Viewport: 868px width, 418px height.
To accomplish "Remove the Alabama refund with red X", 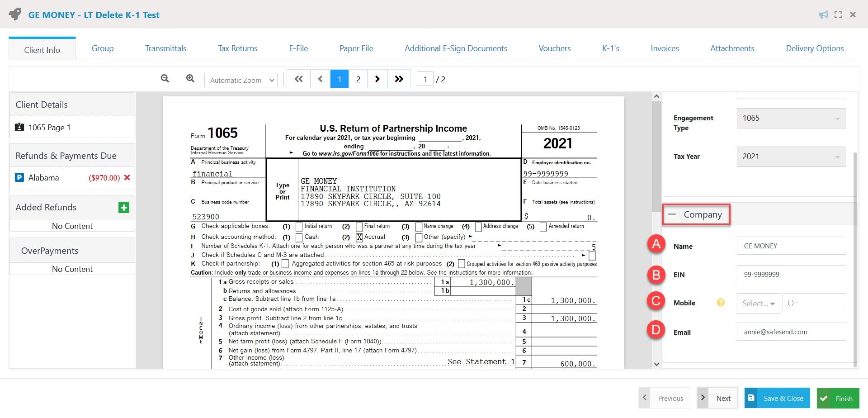I will 127,178.
